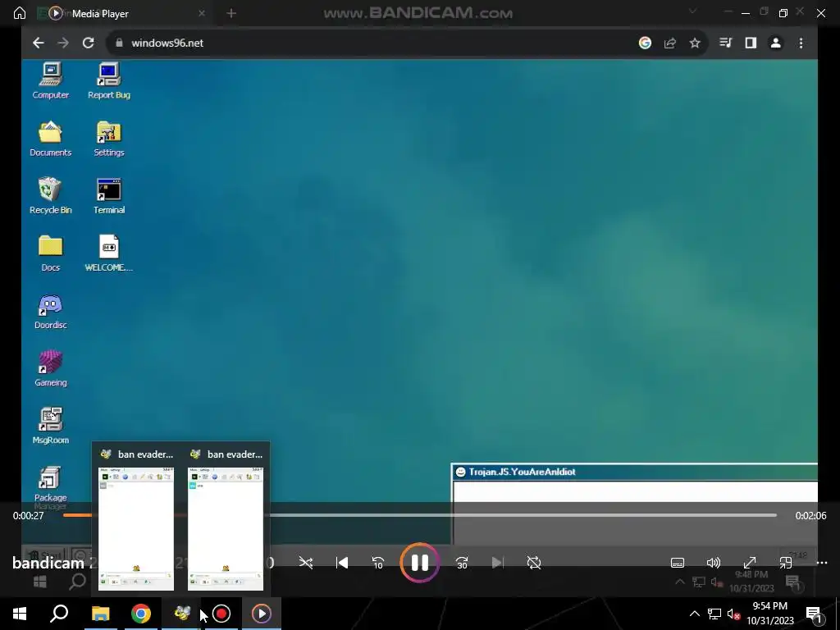Open the volume control
This screenshot has height=630, width=840.
(713, 563)
